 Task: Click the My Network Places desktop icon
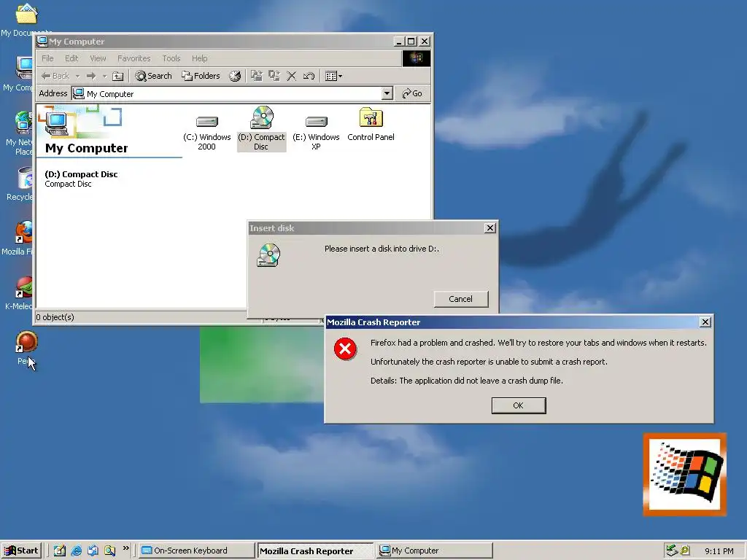click(24, 122)
